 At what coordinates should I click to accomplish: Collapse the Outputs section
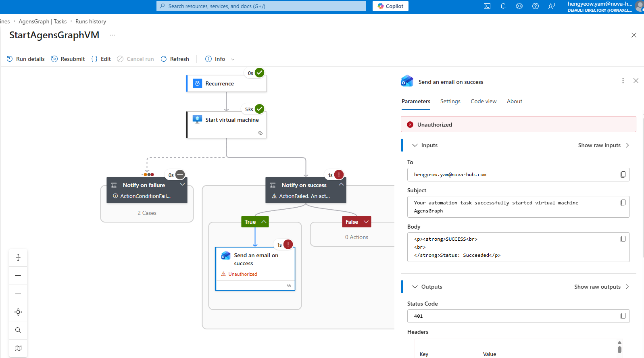click(415, 287)
